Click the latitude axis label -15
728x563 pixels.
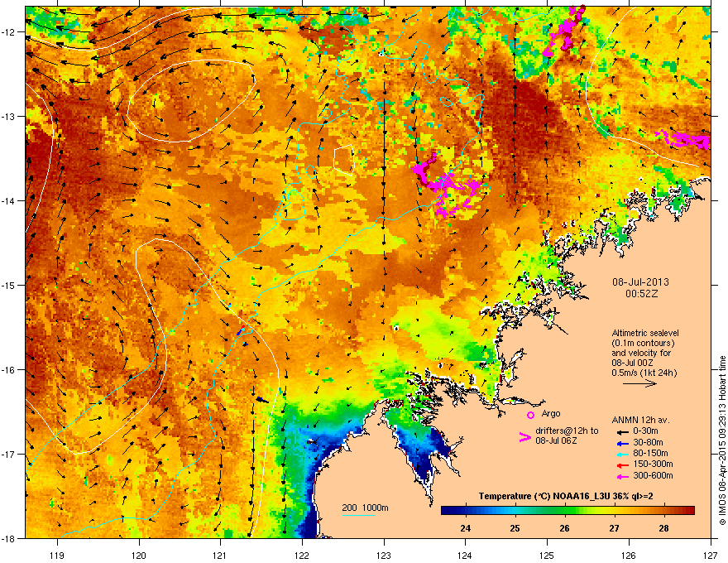pos(9,285)
